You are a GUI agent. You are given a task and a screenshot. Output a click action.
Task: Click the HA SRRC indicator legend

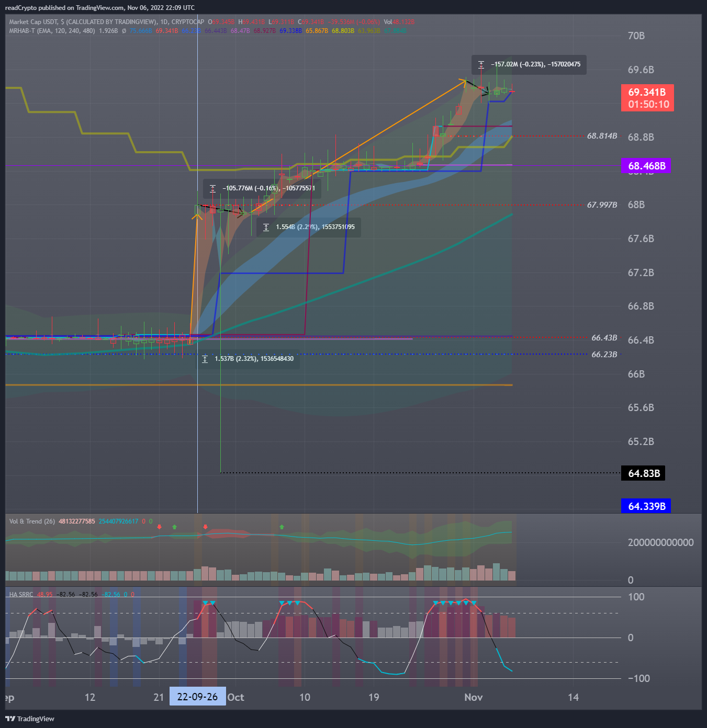tap(21, 595)
